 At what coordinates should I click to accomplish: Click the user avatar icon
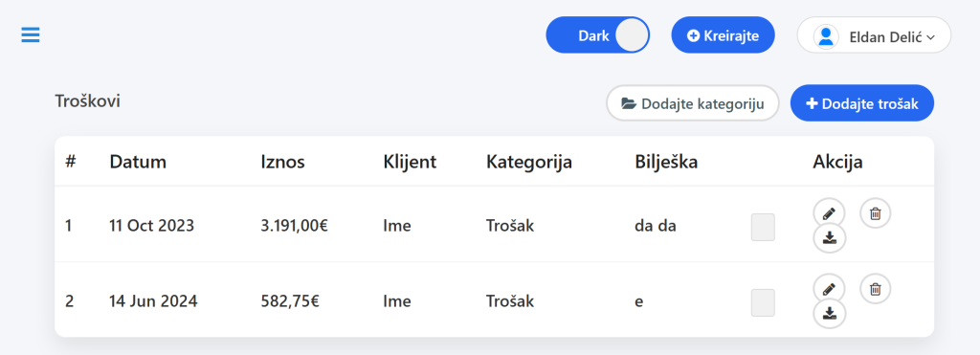pyautogui.click(x=826, y=36)
